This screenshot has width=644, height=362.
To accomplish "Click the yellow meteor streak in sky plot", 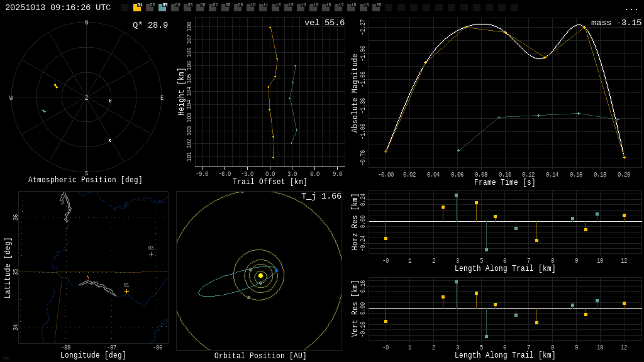I will (x=56, y=86).
